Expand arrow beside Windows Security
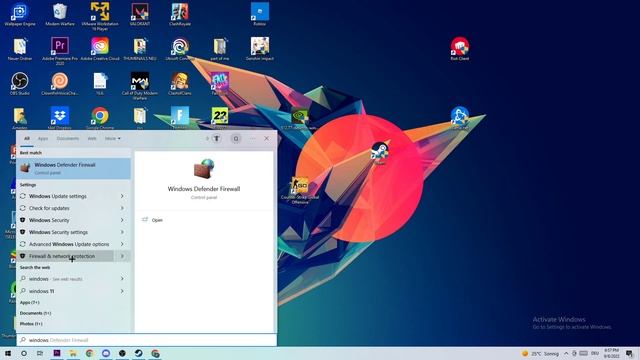 tap(122, 220)
